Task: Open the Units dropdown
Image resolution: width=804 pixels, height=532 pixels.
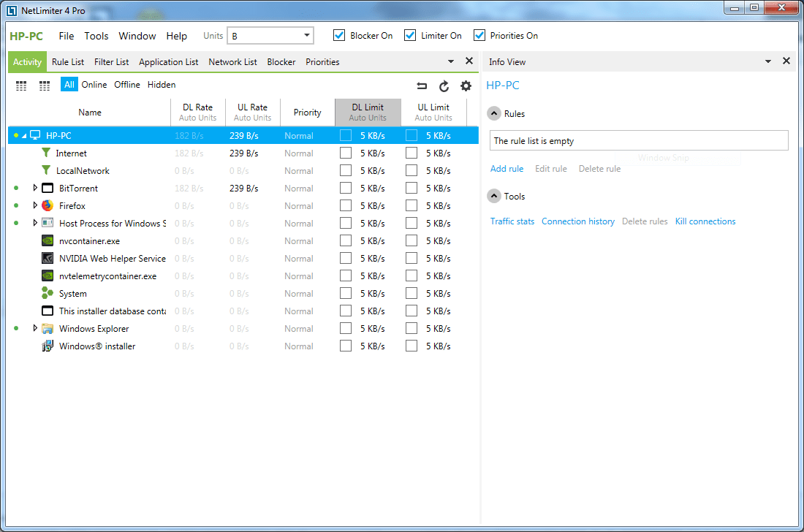Action: coord(270,36)
